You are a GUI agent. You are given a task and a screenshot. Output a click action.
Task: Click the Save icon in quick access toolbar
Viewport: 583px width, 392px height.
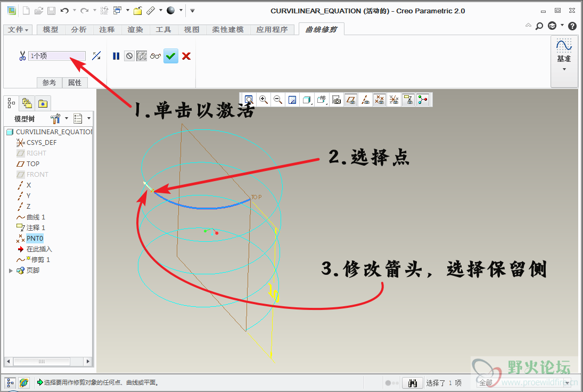pos(51,11)
